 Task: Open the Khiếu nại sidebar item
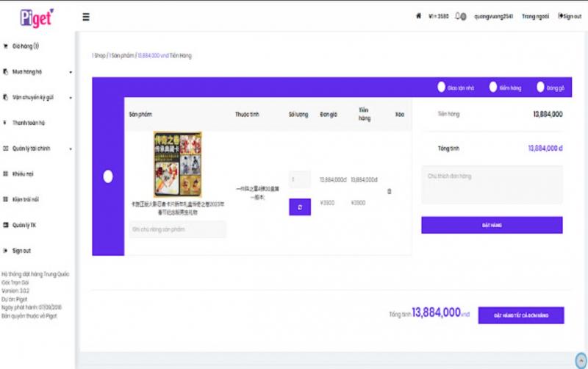point(23,173)
